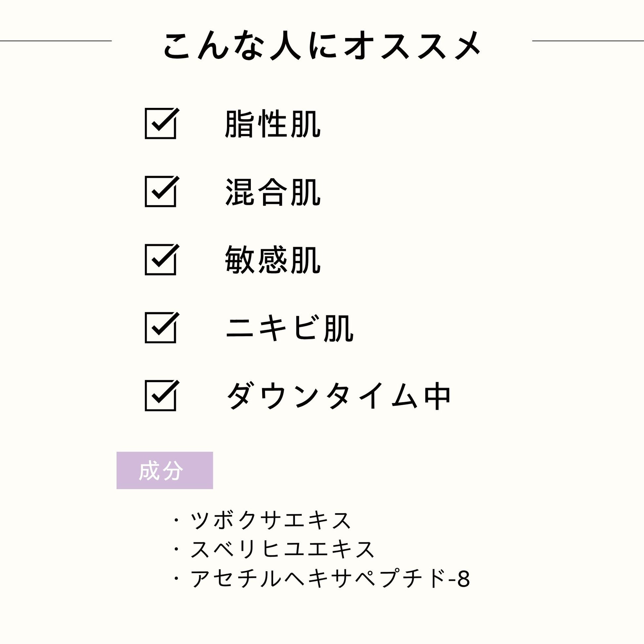Uncheck the 混合肌 checkbox
Image resolution: width=644 pixels, height=644 pixels.
tap(161, 192)
